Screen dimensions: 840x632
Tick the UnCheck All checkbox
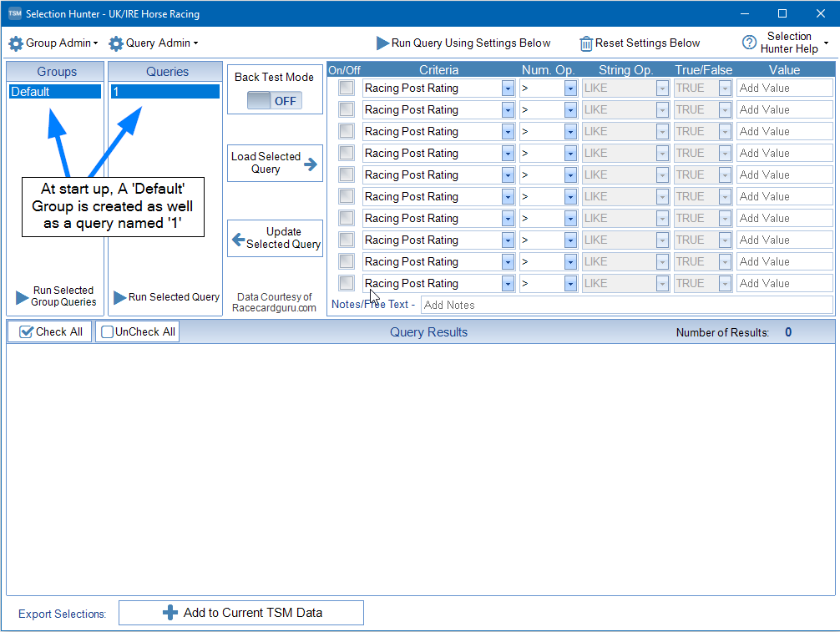click(x=108, y=332)
